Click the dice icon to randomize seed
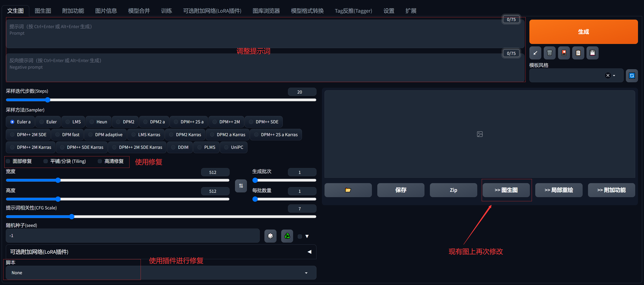 click(x=270, y=236)
